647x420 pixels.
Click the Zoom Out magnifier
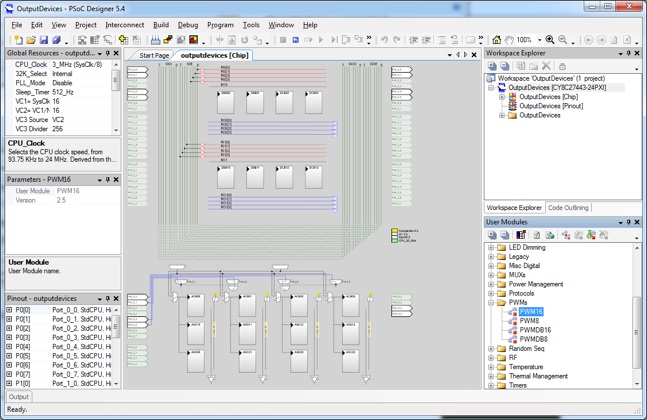tap(562, 40)
